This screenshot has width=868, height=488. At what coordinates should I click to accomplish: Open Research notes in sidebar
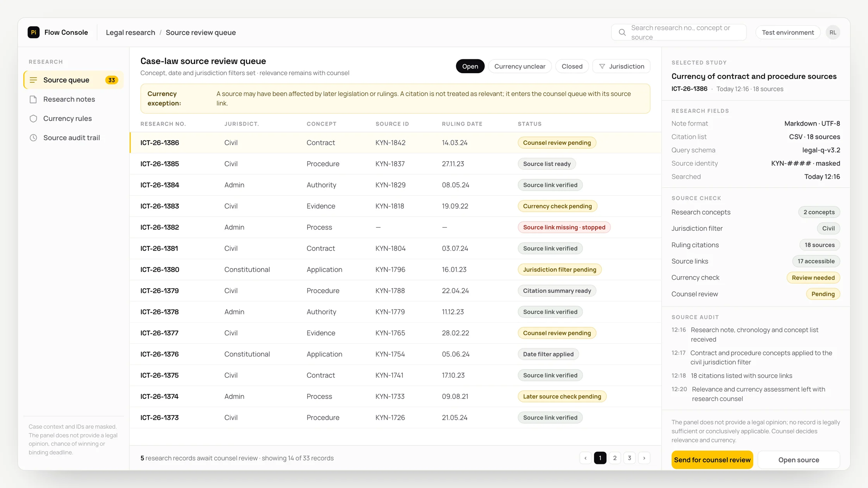[74, 100]
